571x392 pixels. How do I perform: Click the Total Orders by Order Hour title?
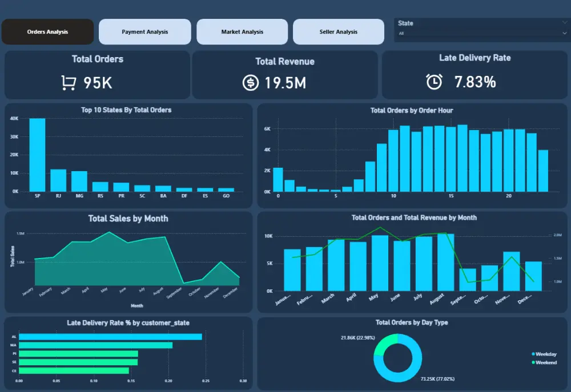click(x=412, y=110)
